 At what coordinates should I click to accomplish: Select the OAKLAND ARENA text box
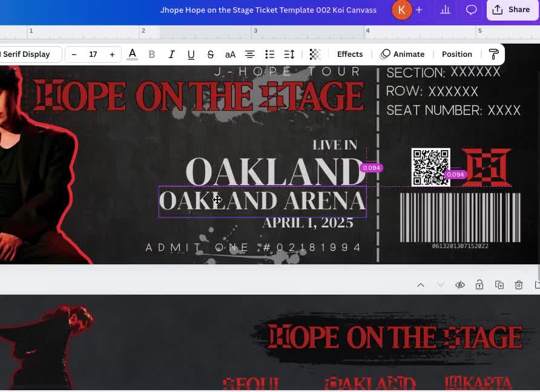262,201
